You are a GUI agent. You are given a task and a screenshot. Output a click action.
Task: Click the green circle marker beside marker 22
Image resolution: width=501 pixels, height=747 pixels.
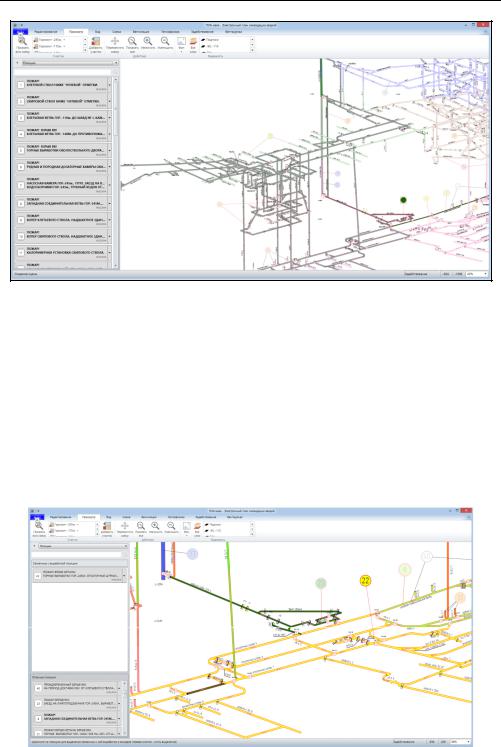tap(321, 583)
